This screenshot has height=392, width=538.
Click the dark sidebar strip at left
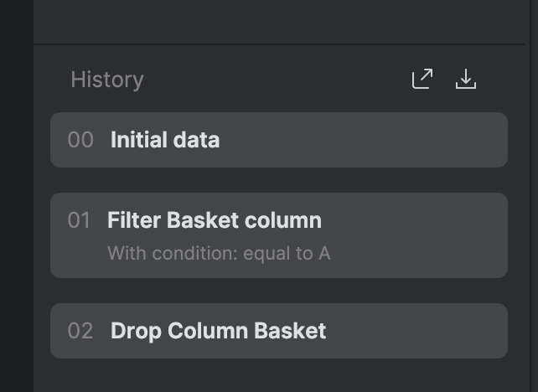[15, 196]
